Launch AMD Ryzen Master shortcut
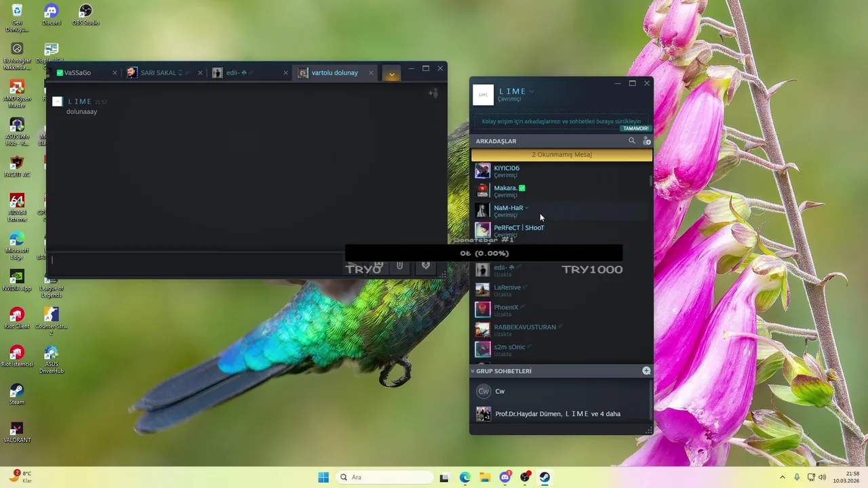The width and height of the screenshot is (868, 488). coord(17,94)
